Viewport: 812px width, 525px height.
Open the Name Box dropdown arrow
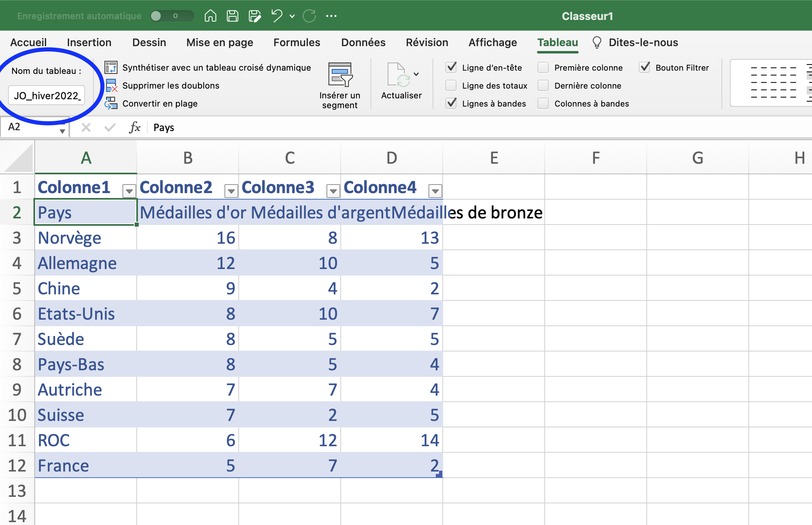pos(62,131)
